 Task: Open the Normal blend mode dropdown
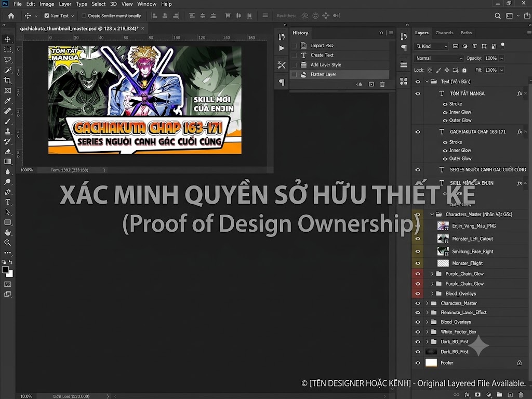(438, 58)
